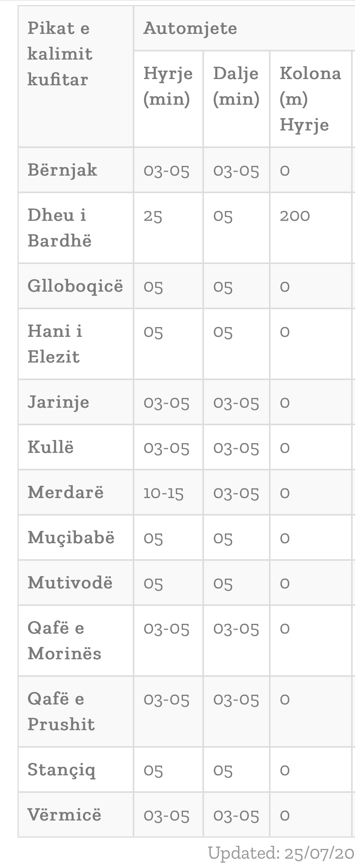Viewport: 355px width, 868px height.
Task: Click the Updated date text below table
Action: point(281,853)
